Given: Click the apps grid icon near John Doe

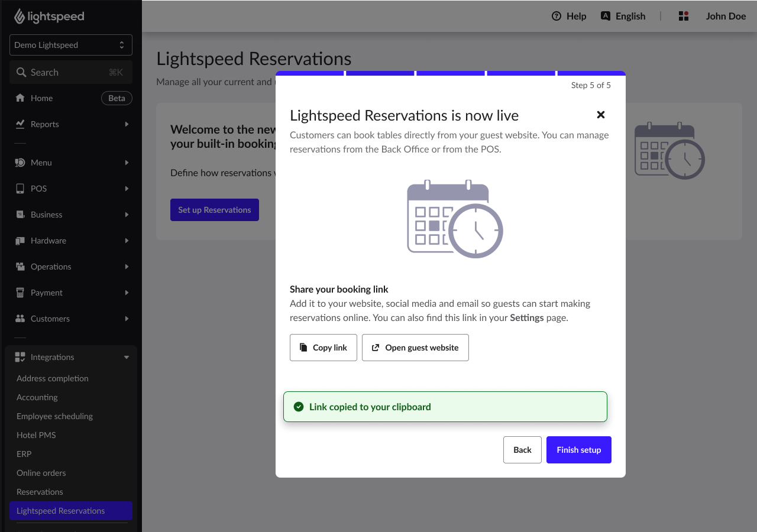Looking at the screenshot, I should [x=684, y=16].
